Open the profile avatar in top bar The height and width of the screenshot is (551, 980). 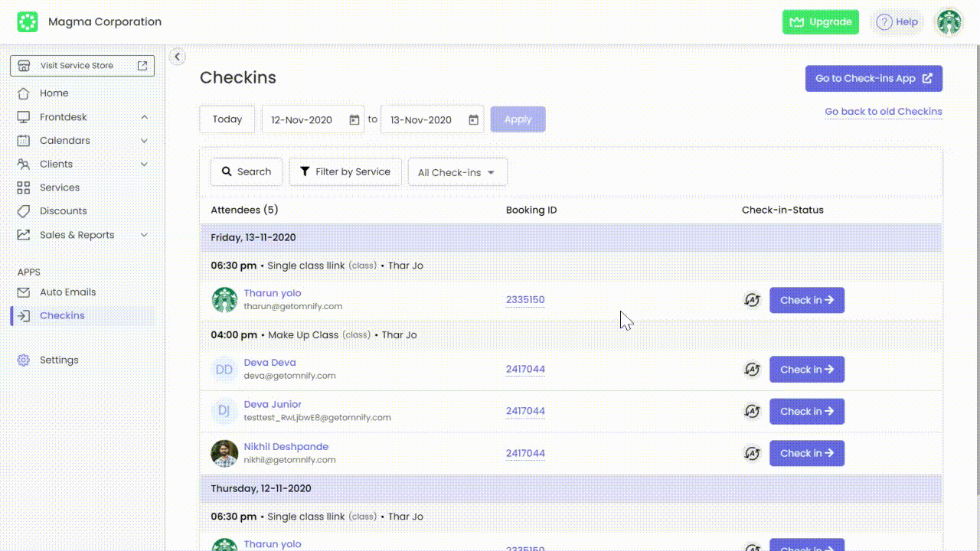click(949, 22)
